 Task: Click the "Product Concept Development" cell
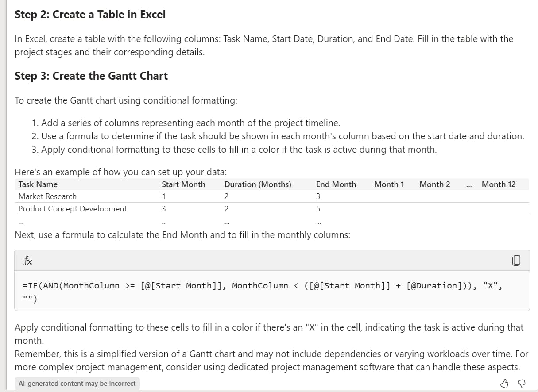(73, 209)
